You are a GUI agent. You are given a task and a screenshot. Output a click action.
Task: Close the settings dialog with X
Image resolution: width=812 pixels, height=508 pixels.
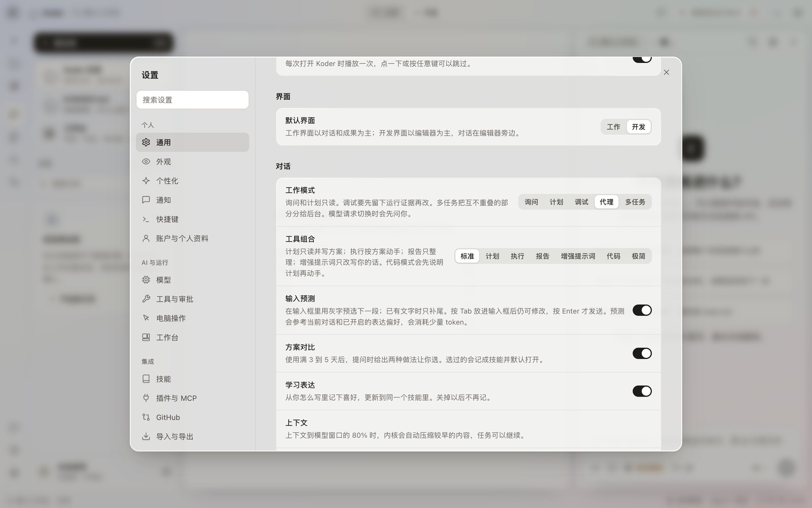coord(666,72)
